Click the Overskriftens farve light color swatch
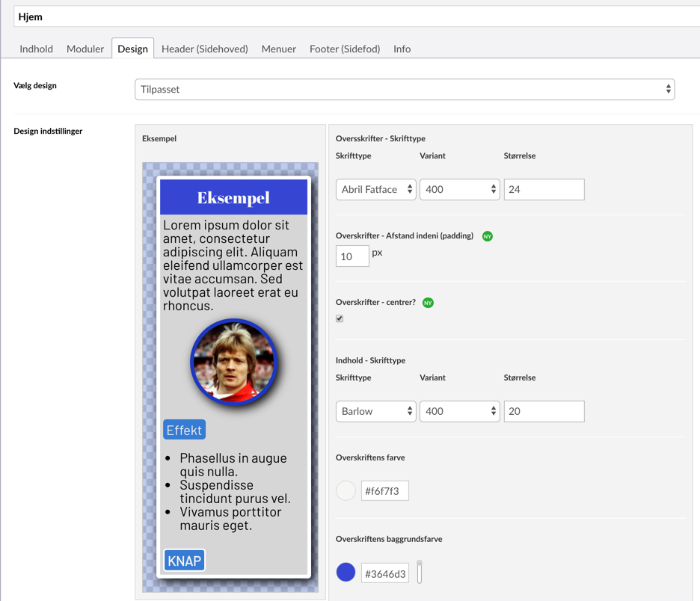 coord(346,491)
